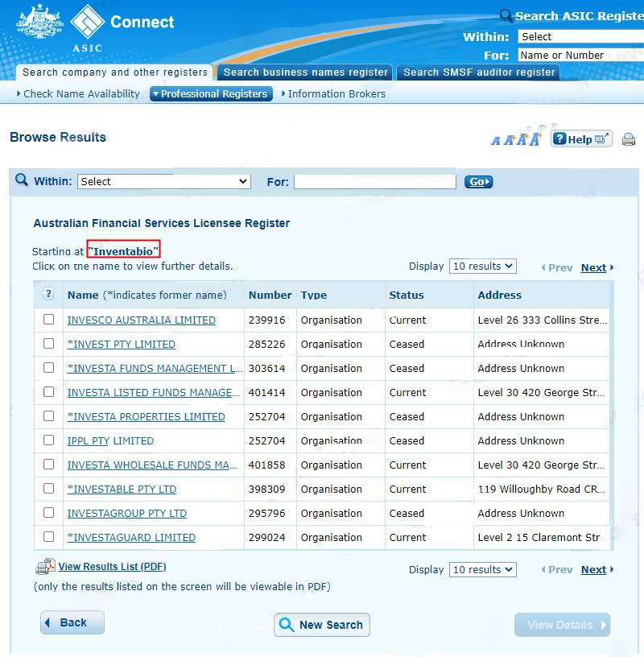Open the header Within Select dropdown
Viewport: 644px width, 657px height.
tap(580, 36)
